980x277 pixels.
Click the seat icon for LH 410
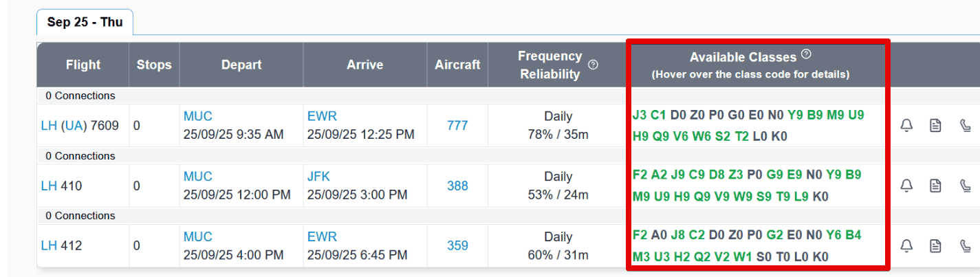965,186
